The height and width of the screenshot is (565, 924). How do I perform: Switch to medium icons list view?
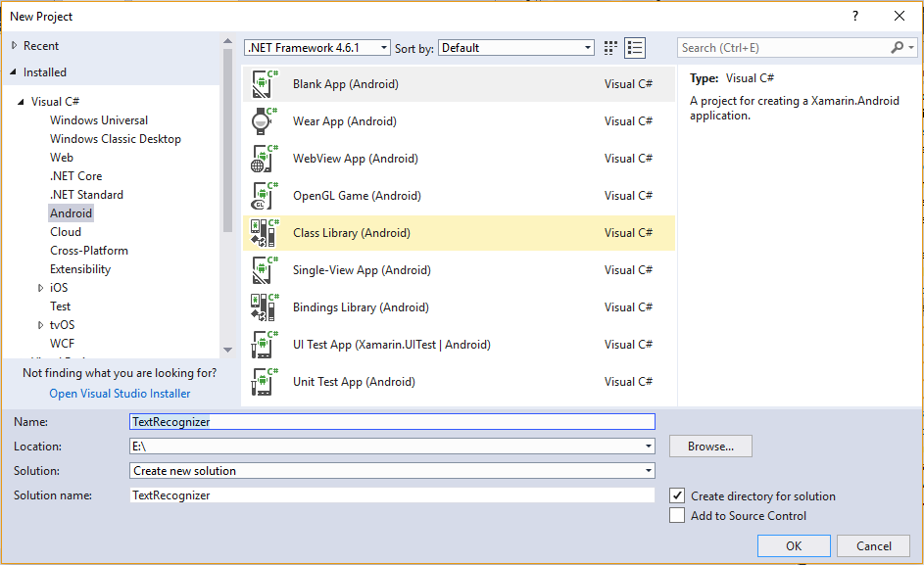[633, 47]
